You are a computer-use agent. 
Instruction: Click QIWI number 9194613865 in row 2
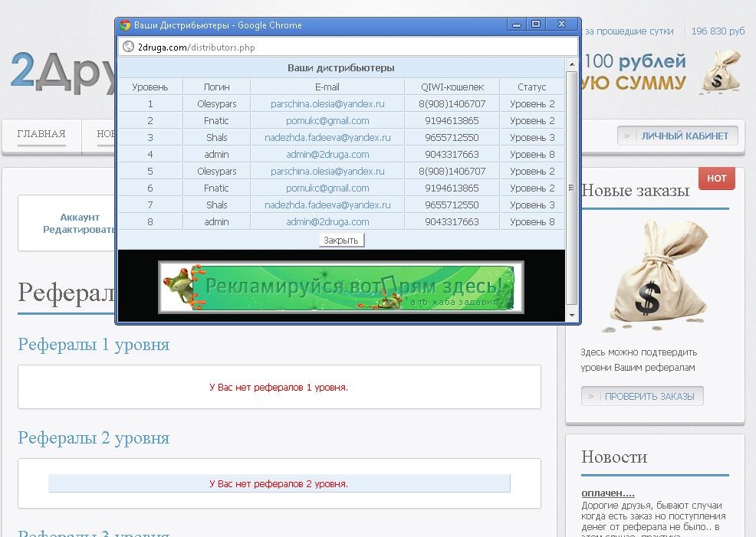452,120
